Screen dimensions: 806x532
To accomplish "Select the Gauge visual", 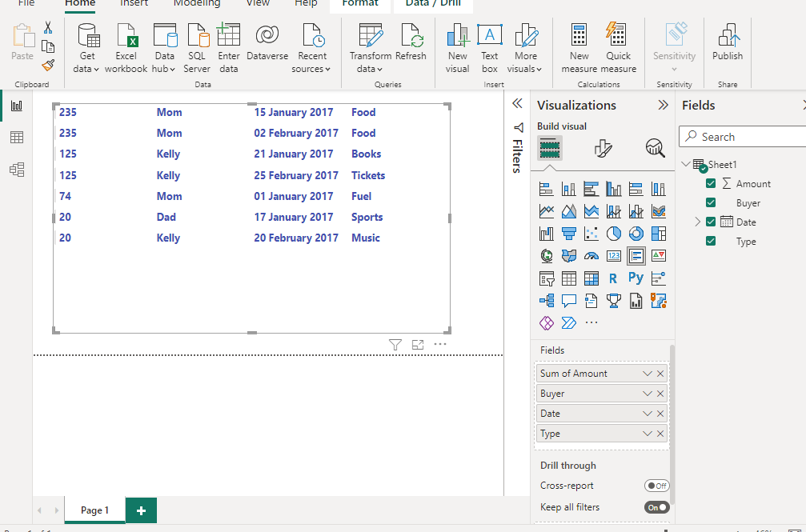I will (591, 256).
